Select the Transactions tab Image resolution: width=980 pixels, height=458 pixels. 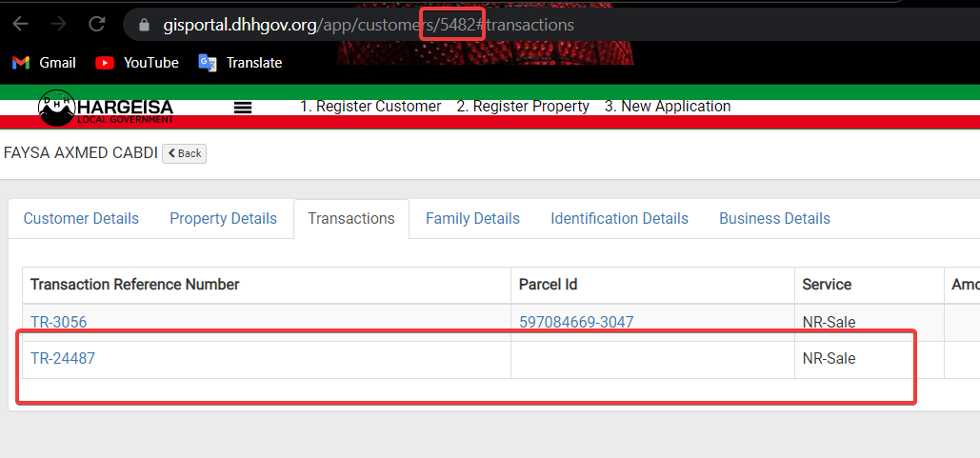coord(351,219)
